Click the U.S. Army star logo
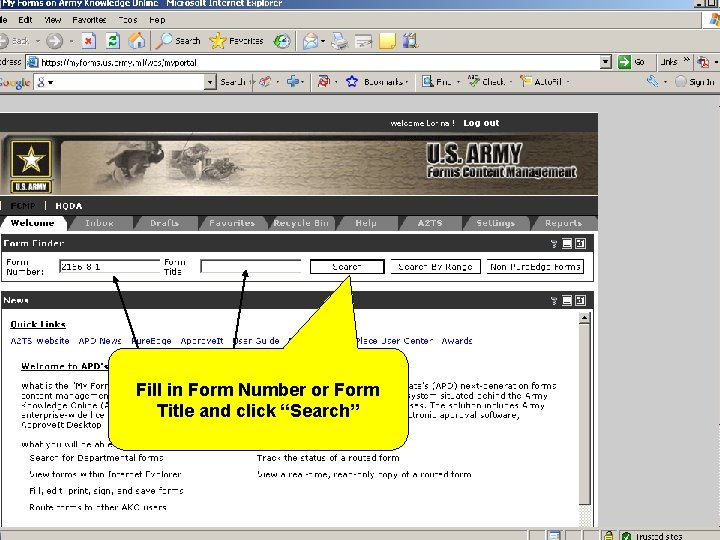The width and height of the screenshot is (720, 540). (31, 159)
